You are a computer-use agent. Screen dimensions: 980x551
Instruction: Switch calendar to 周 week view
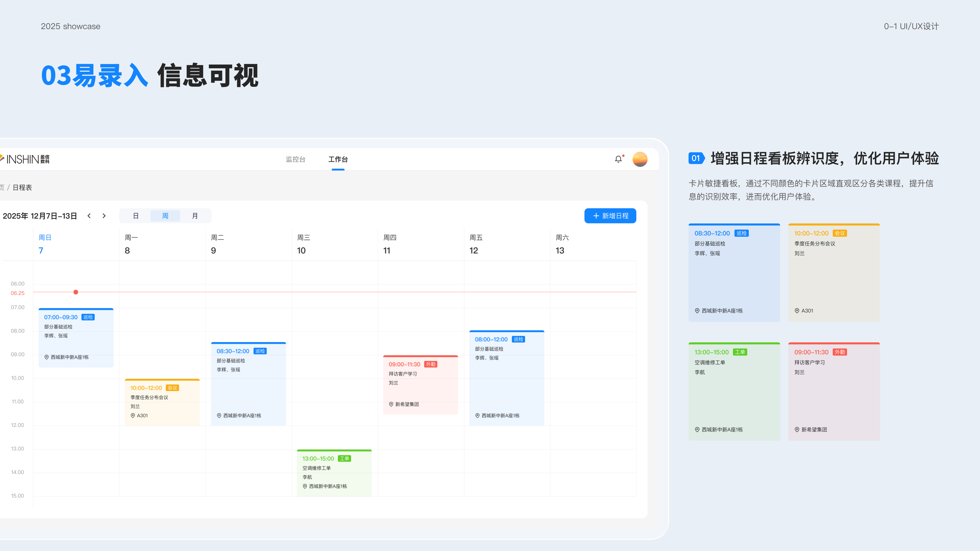tap(165, 216)
